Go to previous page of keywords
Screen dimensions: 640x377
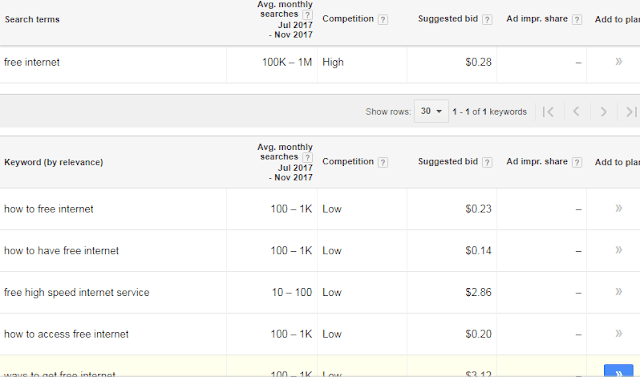click(576, 111)
